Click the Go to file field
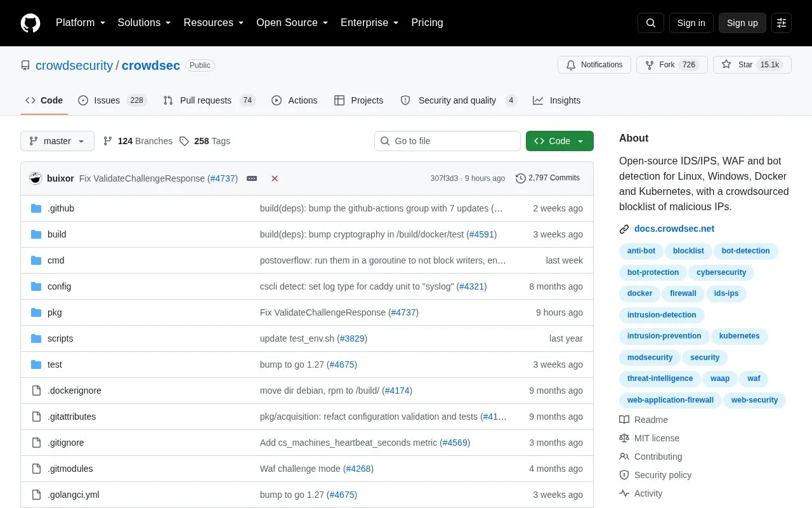This screenshot has height=508, width=812. pyautogui.click(x=447, y=141)
